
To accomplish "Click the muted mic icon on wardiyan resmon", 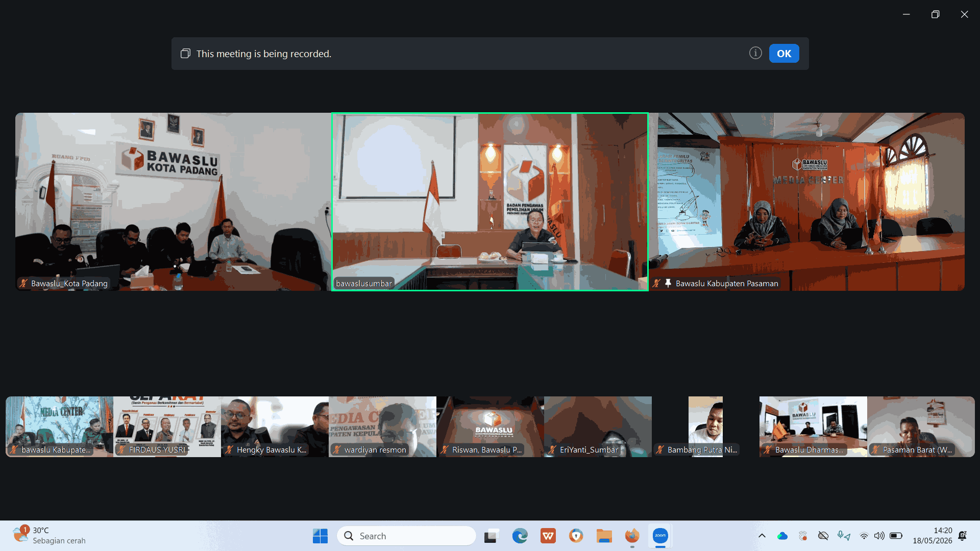I will [337, 449].
